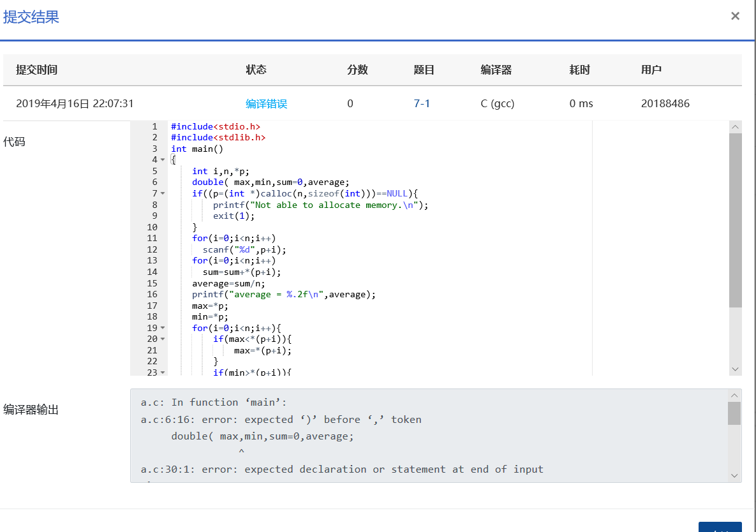
Task: Click the code editor scrollbar thumb
Action: point(735,220)
